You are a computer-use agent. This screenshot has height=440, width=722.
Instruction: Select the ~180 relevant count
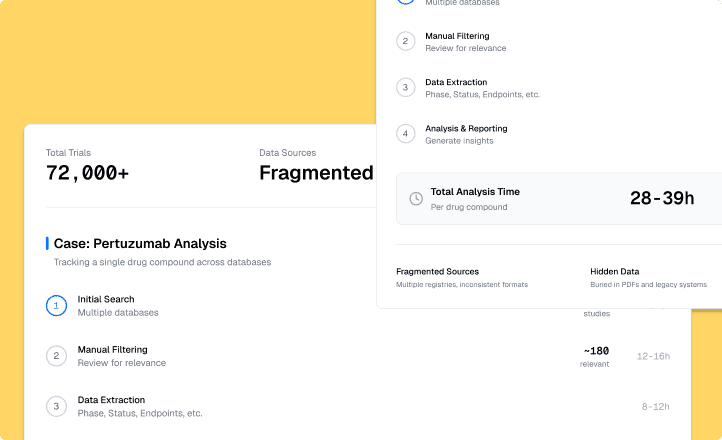[x=595, y=351]
